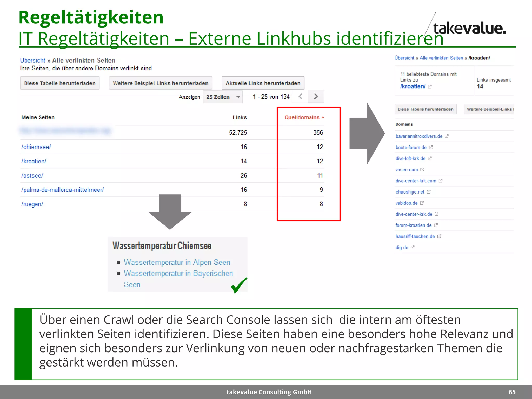The height and width of the screenshot is (399, 532).
Task: Open external link icon next to vebidoo.de
Action: (422, 203)
